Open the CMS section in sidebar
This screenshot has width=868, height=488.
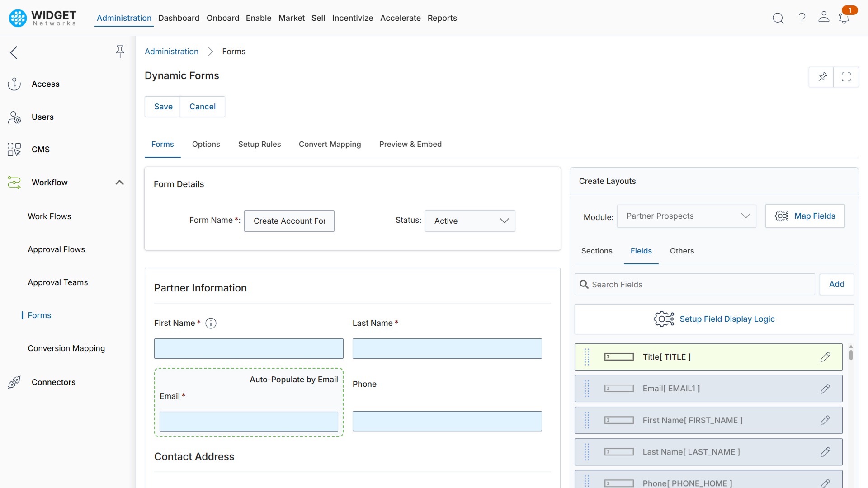40,150
